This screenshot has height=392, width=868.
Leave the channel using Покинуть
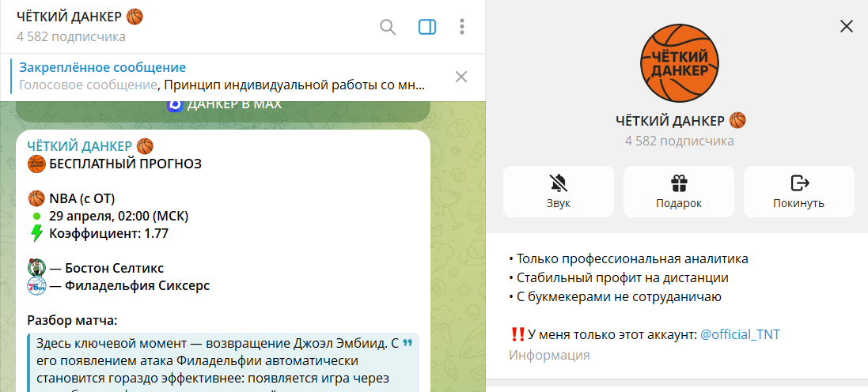point(798,191)
